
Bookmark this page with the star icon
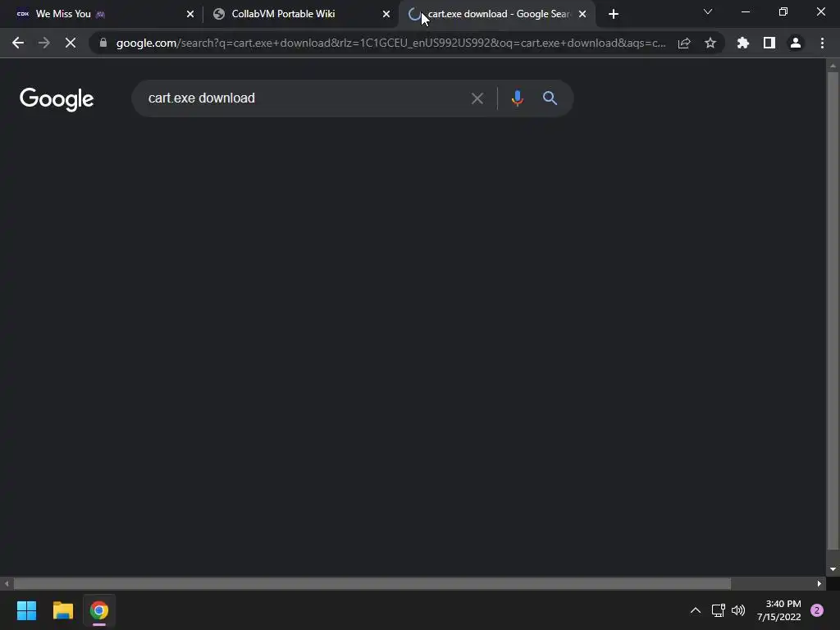tap(710, 43)
